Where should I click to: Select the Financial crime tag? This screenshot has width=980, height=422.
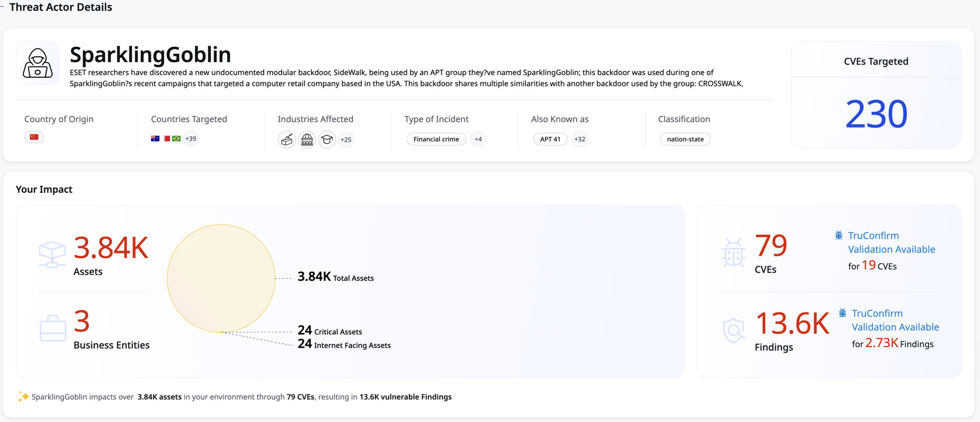(x=436, y=139)
